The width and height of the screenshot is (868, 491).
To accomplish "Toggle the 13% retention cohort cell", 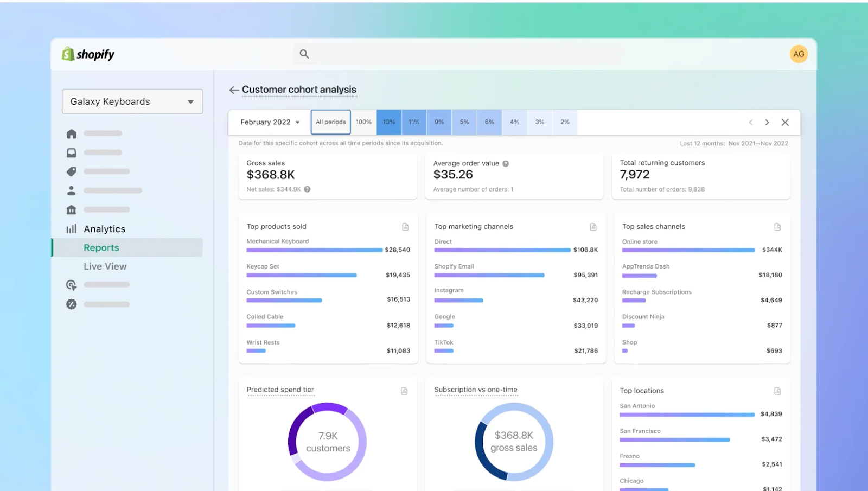I will pos(388,122).
